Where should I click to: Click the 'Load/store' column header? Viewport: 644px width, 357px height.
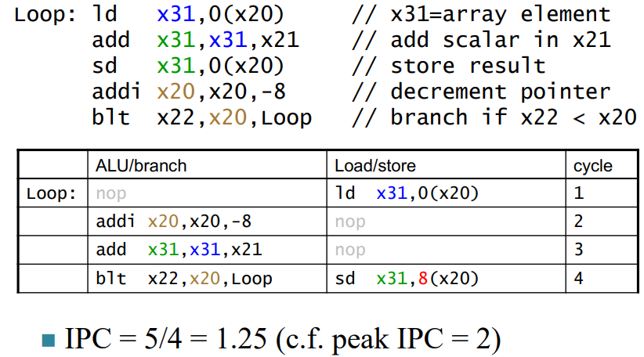tap(374, 165)
